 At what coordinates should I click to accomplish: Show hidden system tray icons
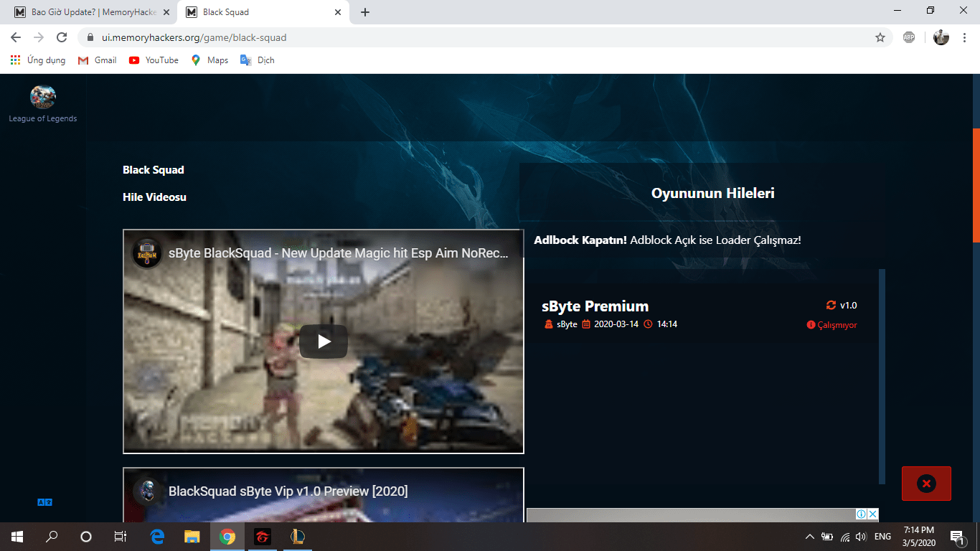[810, 537]
